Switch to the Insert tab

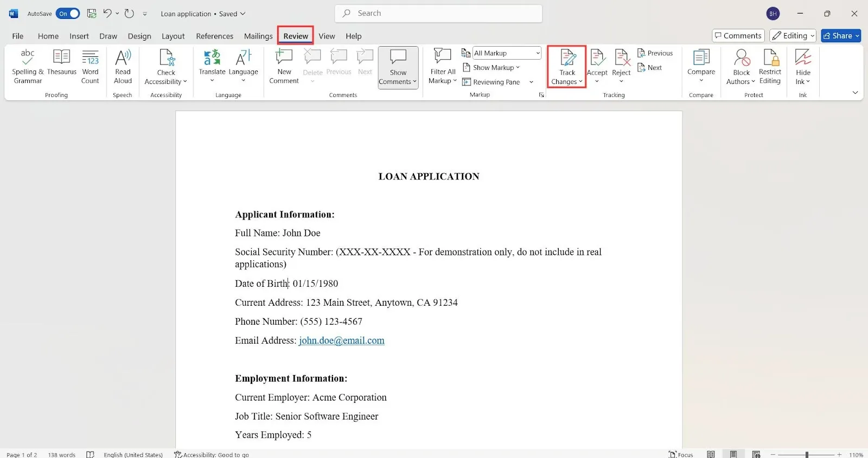tap(79, 36)
